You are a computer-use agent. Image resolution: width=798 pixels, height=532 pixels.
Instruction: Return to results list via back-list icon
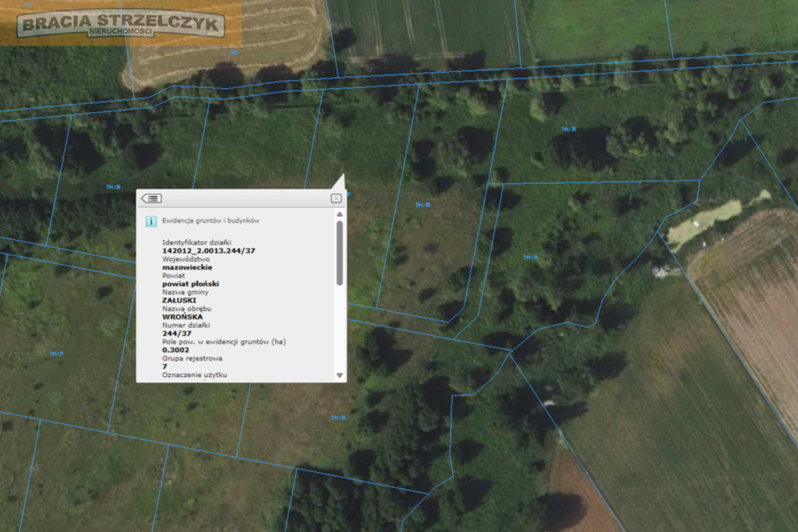click(x=151, y=199)
